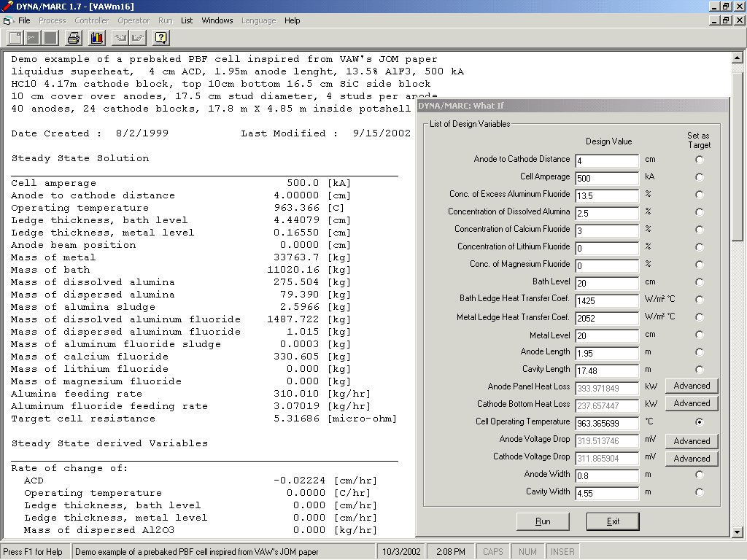Set Anode Width as target
Image resolution: width=747 pixels, height=560 pixels.
[700, 475]
